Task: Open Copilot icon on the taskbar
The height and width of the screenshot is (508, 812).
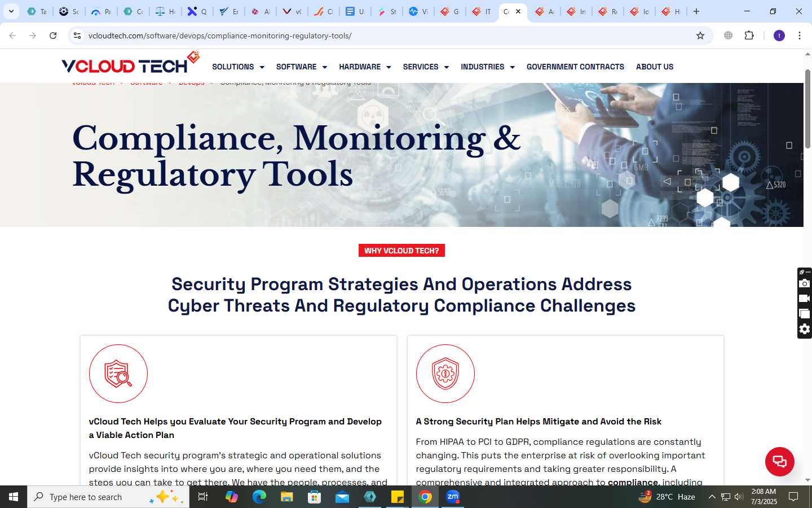Action: pos(231,497)
